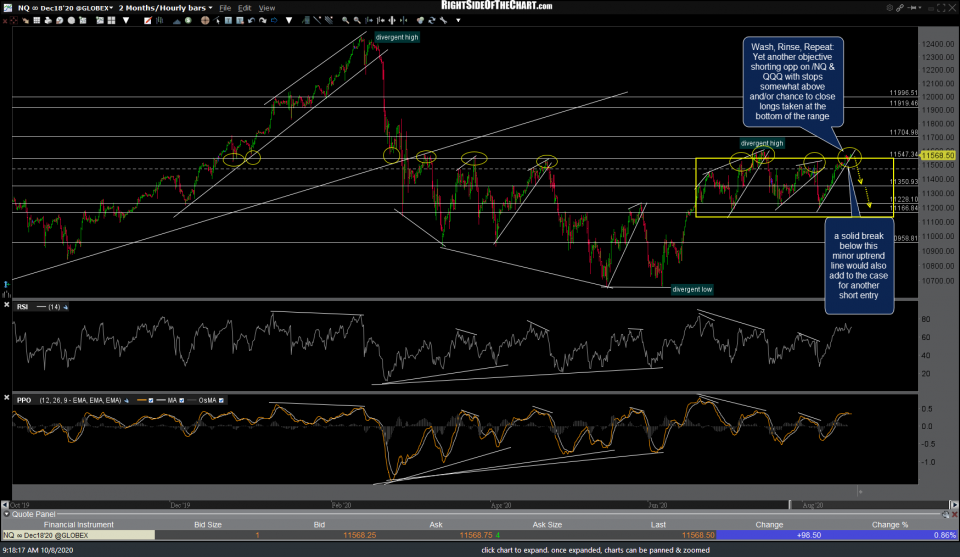The image size is (960, 557).
Task: Collapse the Quote Panel section
Action: click(7, 514)
